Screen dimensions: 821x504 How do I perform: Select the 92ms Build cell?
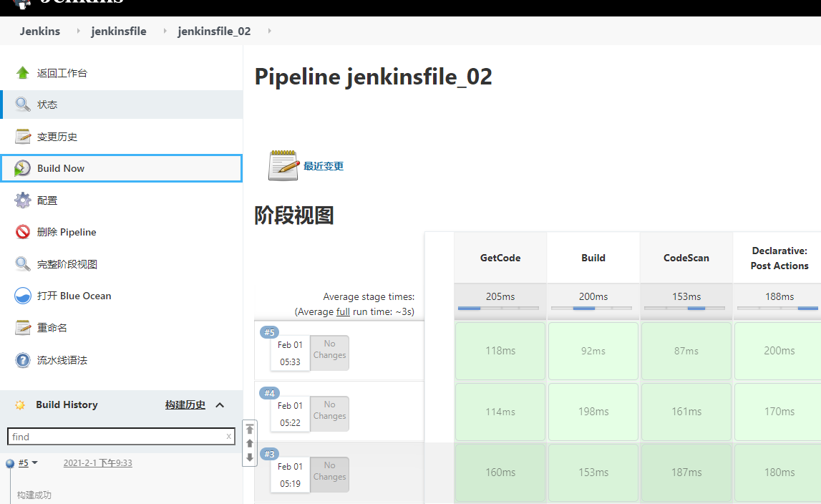tap(593, 351)
